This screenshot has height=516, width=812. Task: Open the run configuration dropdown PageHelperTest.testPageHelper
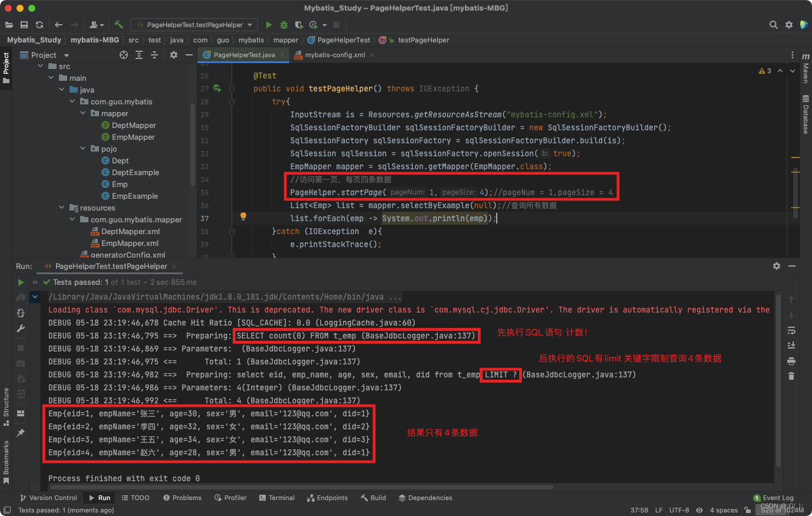194,25
